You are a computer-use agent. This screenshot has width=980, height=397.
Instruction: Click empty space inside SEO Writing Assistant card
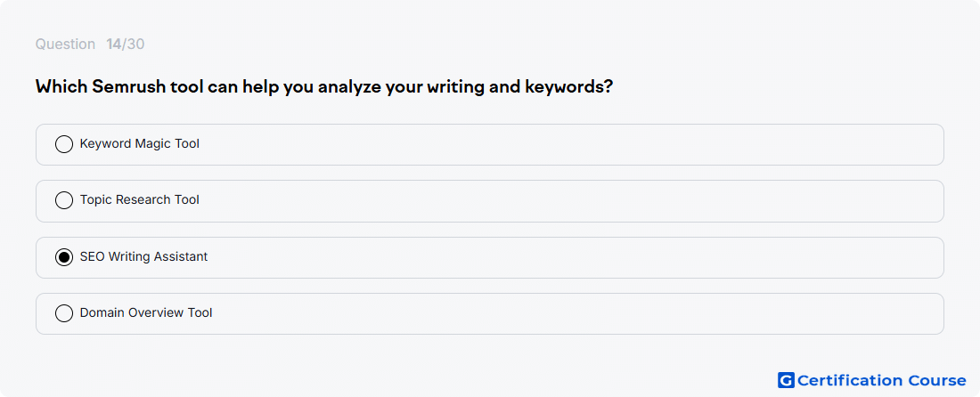pyautogui.click(x=562, y=257)
